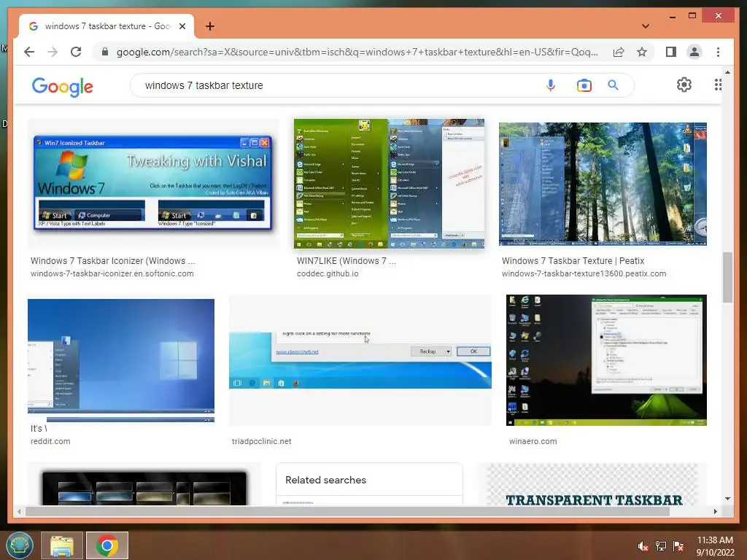Bookmark this page with the star

tap(642, 52)
